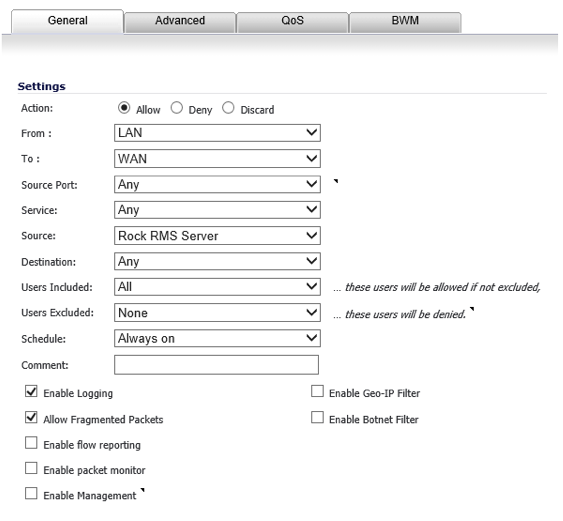The height and width of the screenshot is (521, 563).
Task: Open Source dropdown showing Rock RMS Server
Action: tap(217, 236)
